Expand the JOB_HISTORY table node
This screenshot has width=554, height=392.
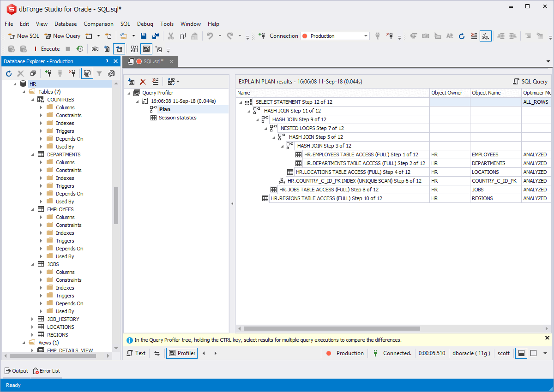point(32,319)
